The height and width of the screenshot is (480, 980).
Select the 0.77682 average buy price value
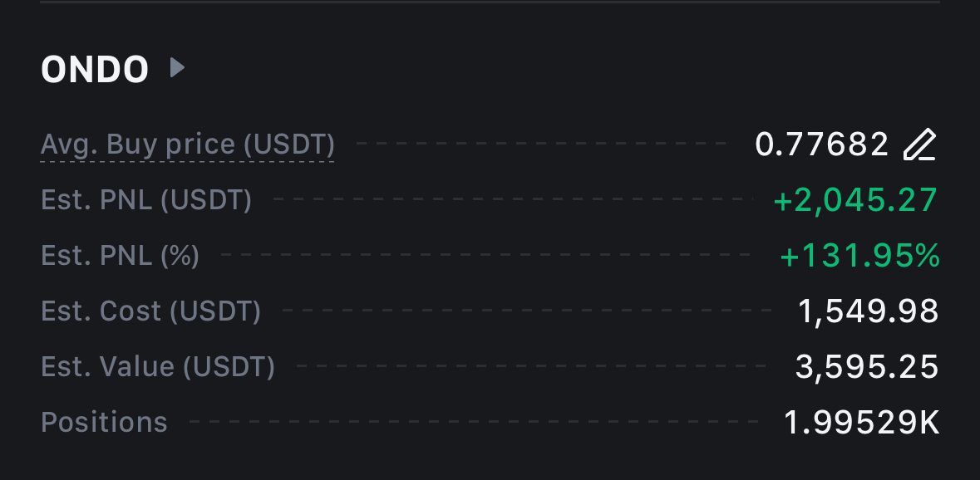[822, 145]
